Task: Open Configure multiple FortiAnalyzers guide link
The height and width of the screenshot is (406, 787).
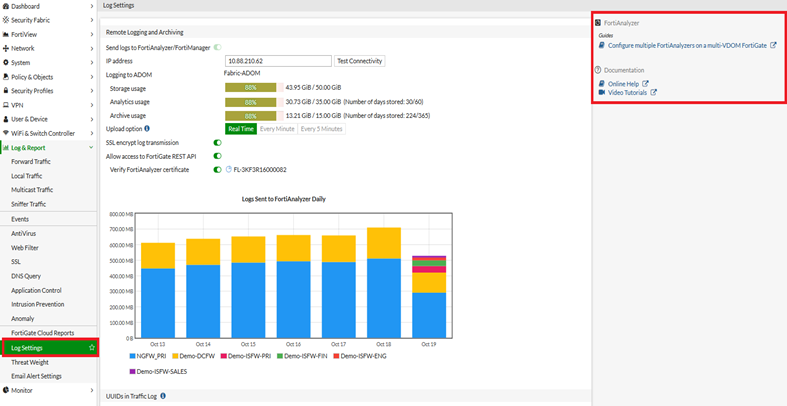Action: point(687,45)
